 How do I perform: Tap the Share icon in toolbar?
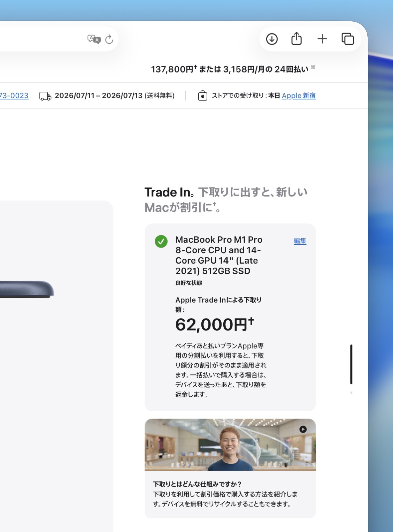(296, 38)
